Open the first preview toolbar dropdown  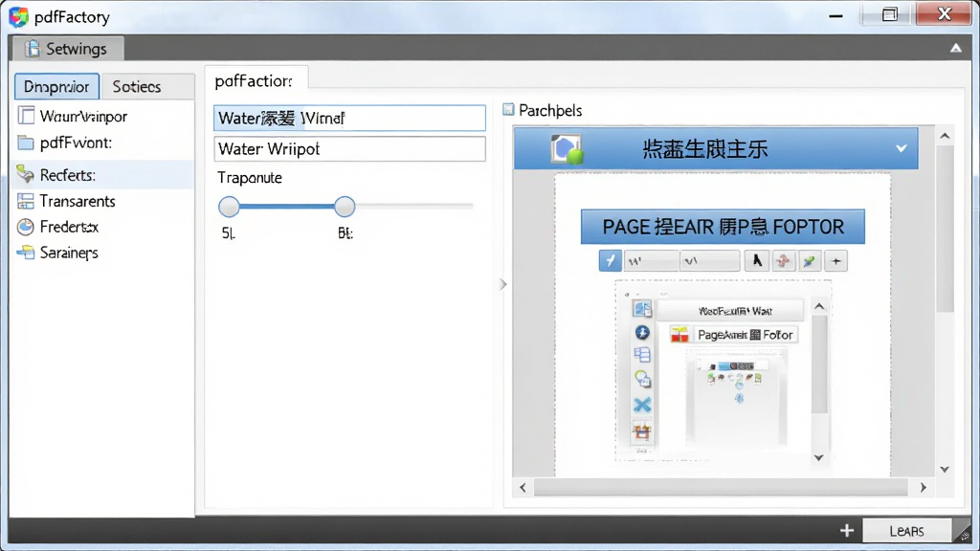(651, 260)
